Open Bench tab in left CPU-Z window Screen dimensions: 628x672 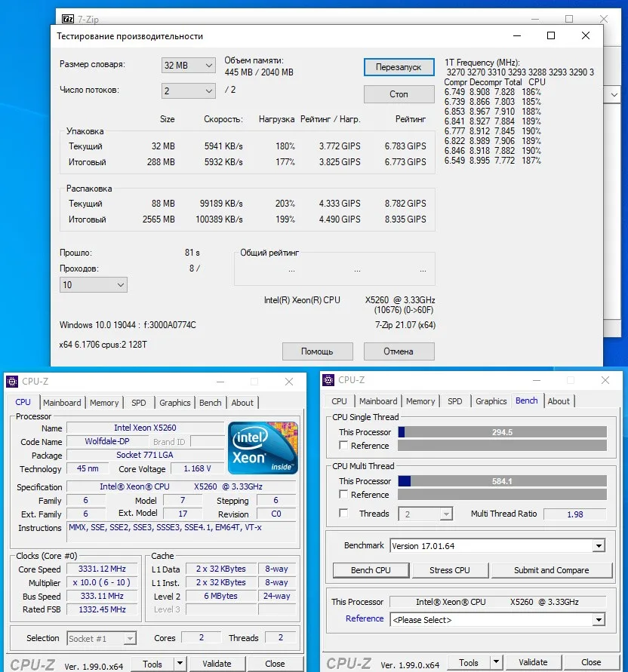coord(210,403)
